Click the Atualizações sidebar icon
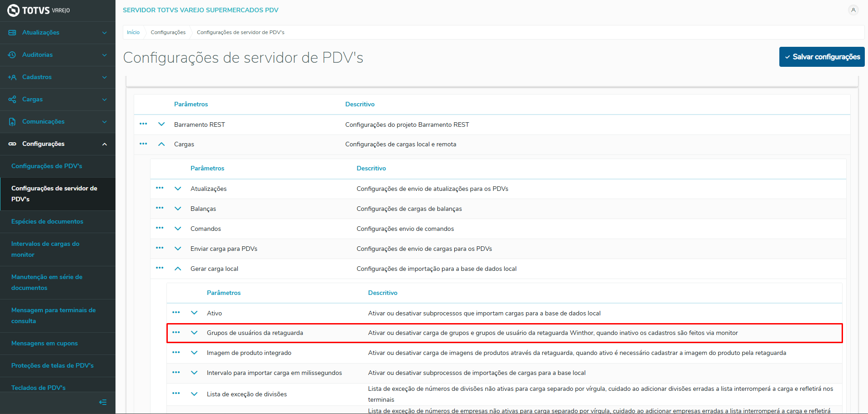Screen dimensions: 868x414 tap(12, 33)
